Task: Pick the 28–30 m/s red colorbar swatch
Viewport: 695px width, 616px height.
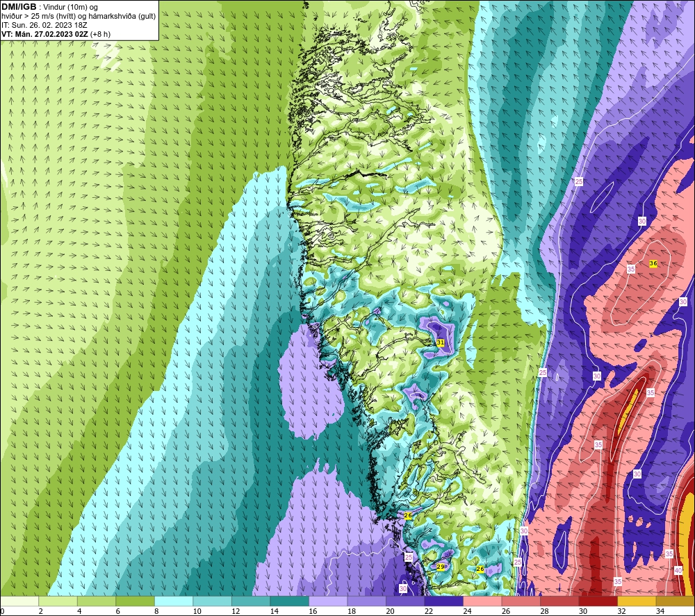Action: click(x=559, y=601)
